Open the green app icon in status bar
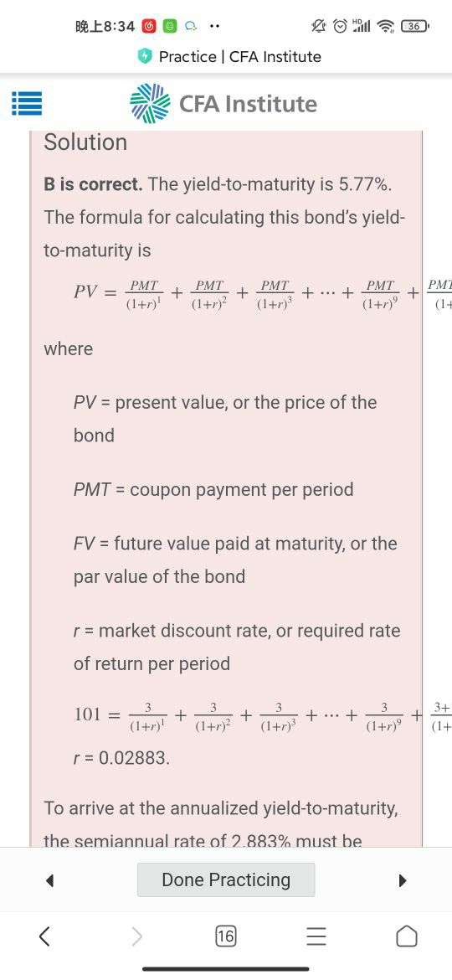The image size is (452, 980). pyautogui.click(x=169, y=26)
